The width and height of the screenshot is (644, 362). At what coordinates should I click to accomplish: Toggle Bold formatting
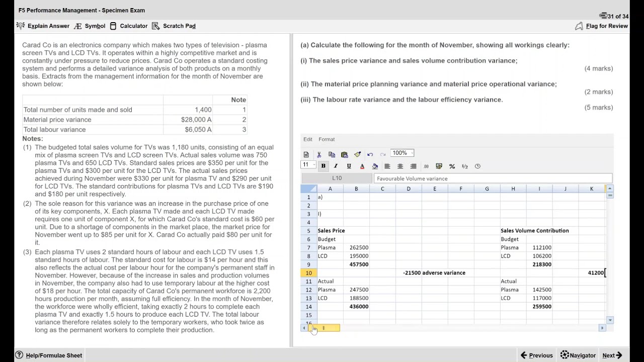[323, 166]
